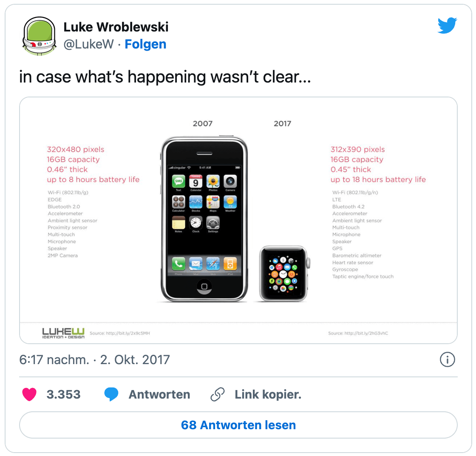The height and width of the screenshot is (456, 476).
Task: Click the LUKEW Ideation + Design logo
Action: (x=63, y=333)
